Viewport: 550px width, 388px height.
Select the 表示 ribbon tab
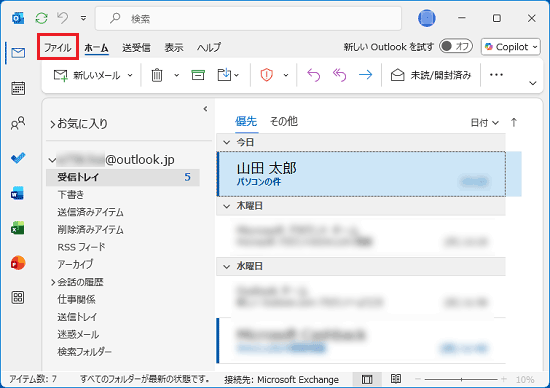tap(174, 47)
